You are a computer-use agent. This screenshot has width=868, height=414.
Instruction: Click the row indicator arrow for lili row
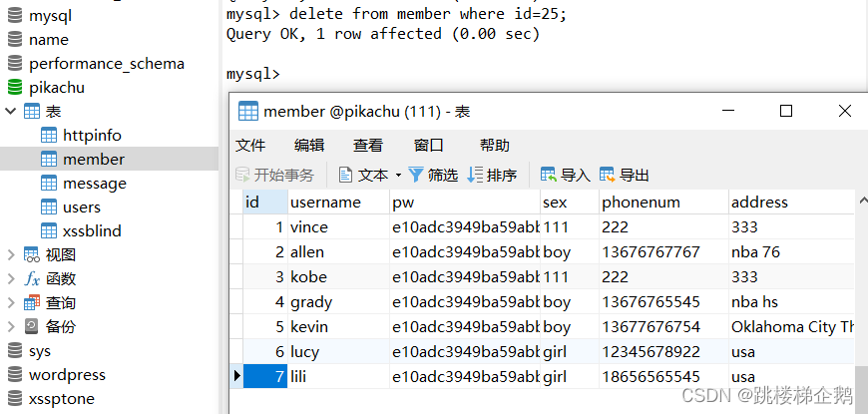[x=236, y=376]
